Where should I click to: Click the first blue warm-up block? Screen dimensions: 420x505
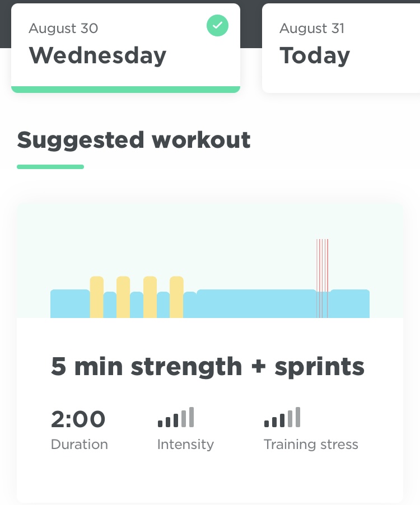point(69,303)
